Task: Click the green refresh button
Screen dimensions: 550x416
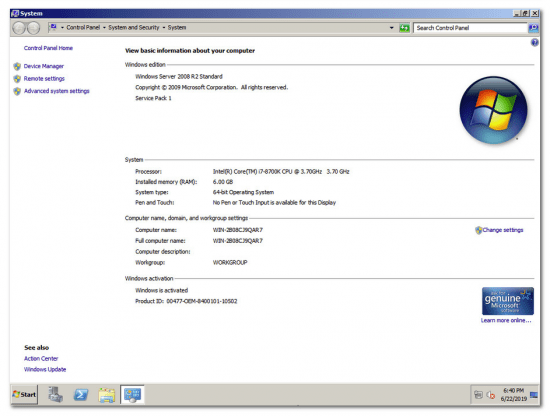Action: pos(404,28)
